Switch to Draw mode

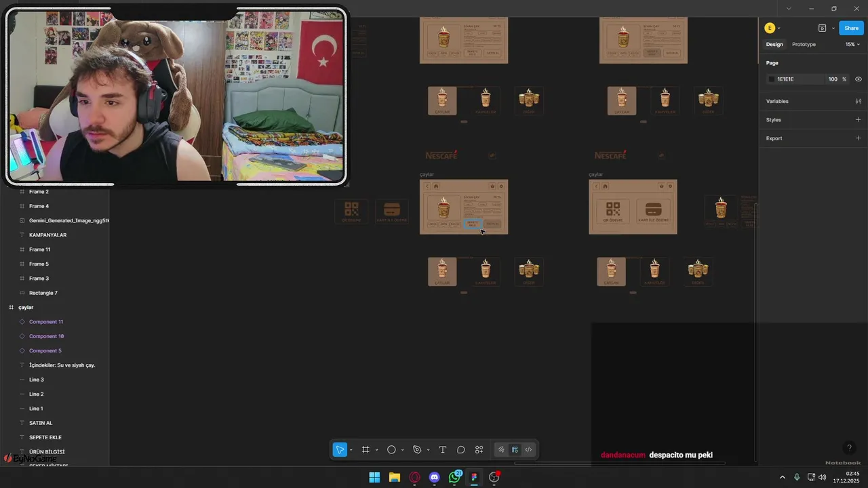pyautogui.click(x=501, y=449)
